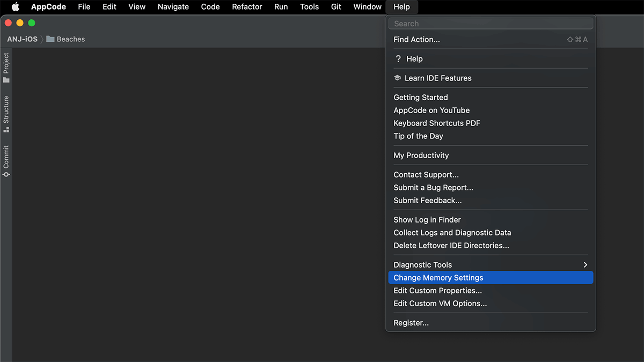Open the ANJ-iOS breadcrumb item
The height and width of the screenshot is (362, 644).
tap(21, 39)
